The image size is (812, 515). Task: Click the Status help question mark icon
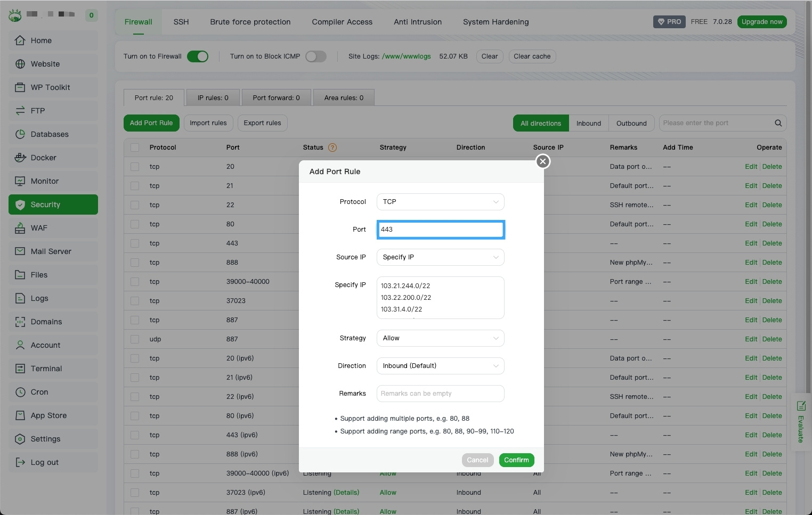point(332,148)
